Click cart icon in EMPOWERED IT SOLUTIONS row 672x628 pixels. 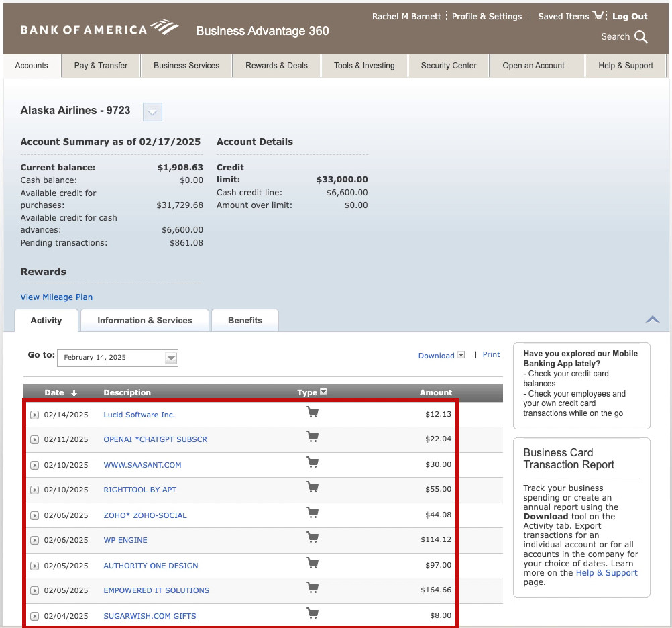[313, 588]
